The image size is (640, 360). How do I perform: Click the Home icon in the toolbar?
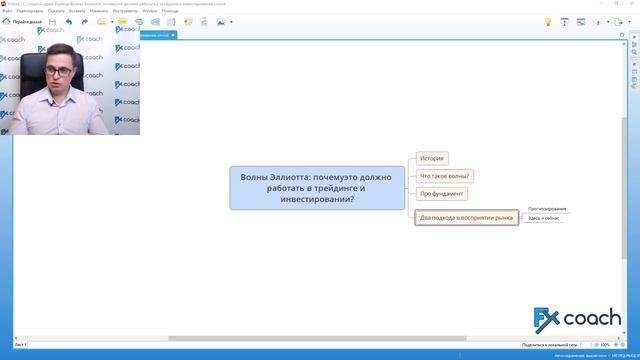pos(6,22)
